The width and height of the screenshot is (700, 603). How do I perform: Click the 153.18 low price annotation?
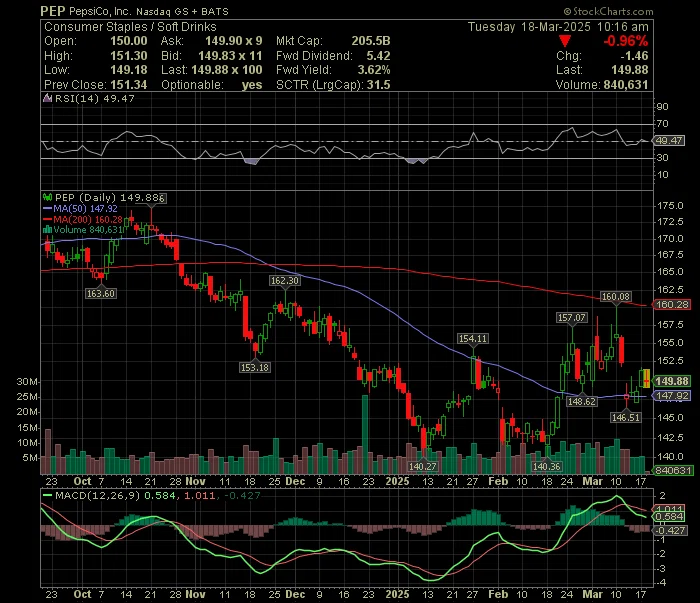pyautogui.click(x=254, y=368)
